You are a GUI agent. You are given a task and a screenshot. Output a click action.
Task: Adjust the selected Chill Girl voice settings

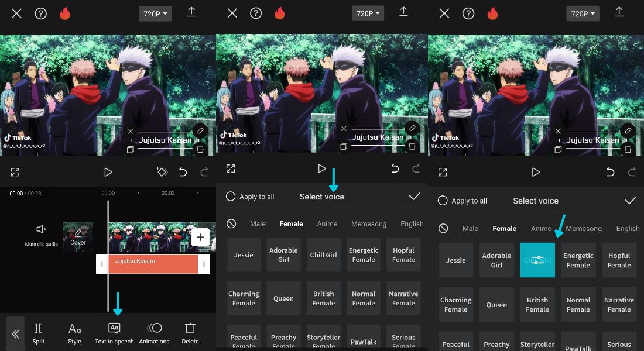537,260
